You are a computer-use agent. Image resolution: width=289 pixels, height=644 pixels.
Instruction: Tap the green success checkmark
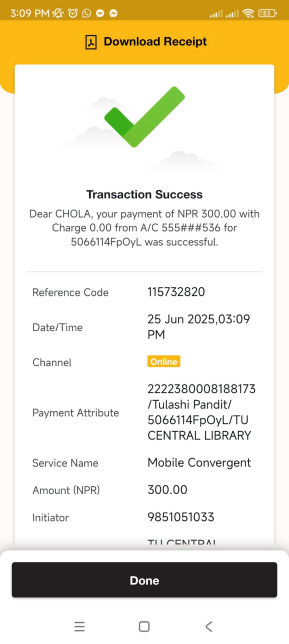click(144, 117)
